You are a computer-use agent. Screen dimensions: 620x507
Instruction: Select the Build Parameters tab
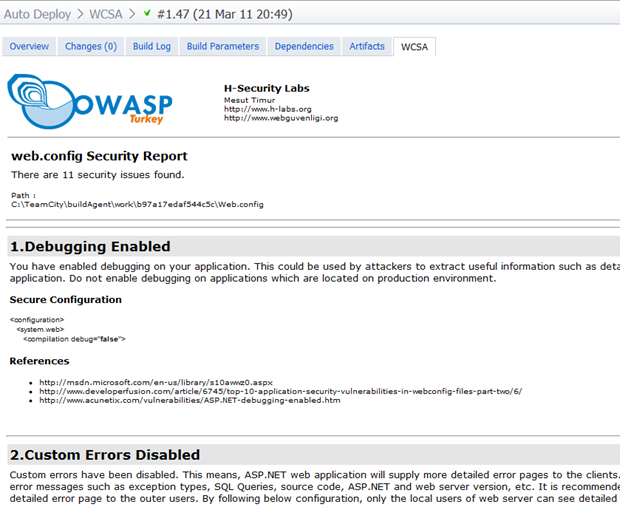click(223, 46)
